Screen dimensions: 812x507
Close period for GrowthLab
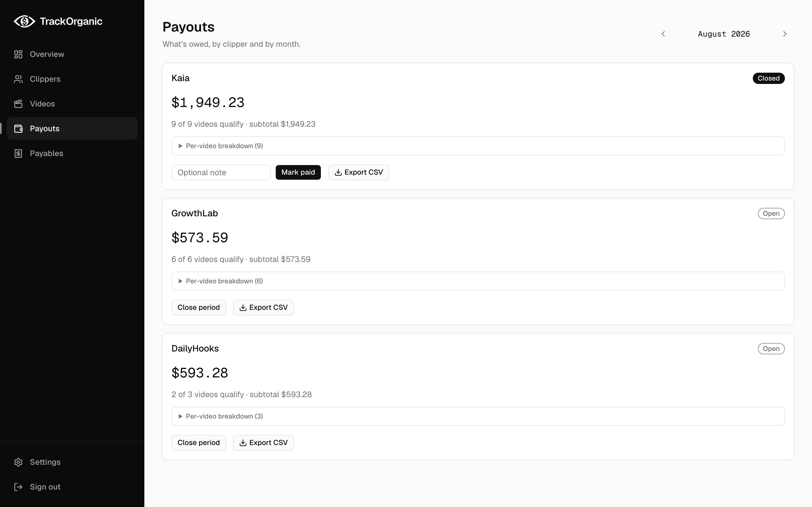(x=199, y=308)
